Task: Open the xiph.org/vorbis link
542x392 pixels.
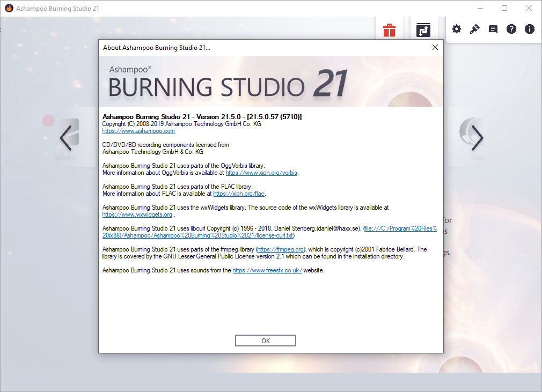Action: pyautogui.click(x=261, y=173)
